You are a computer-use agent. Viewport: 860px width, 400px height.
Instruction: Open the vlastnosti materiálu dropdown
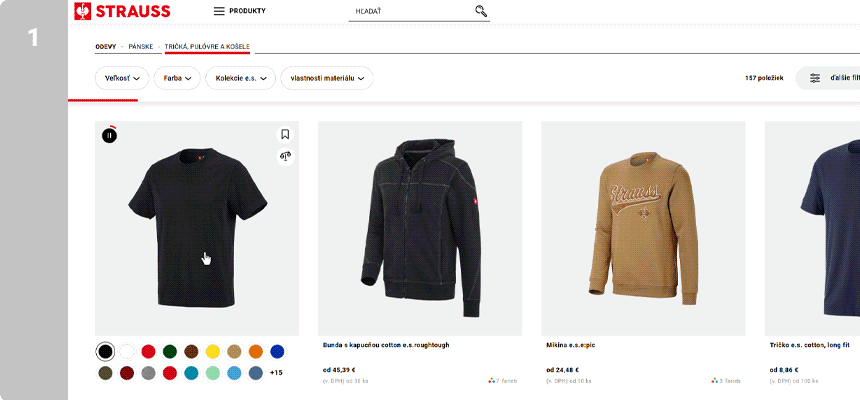point(327,78)
